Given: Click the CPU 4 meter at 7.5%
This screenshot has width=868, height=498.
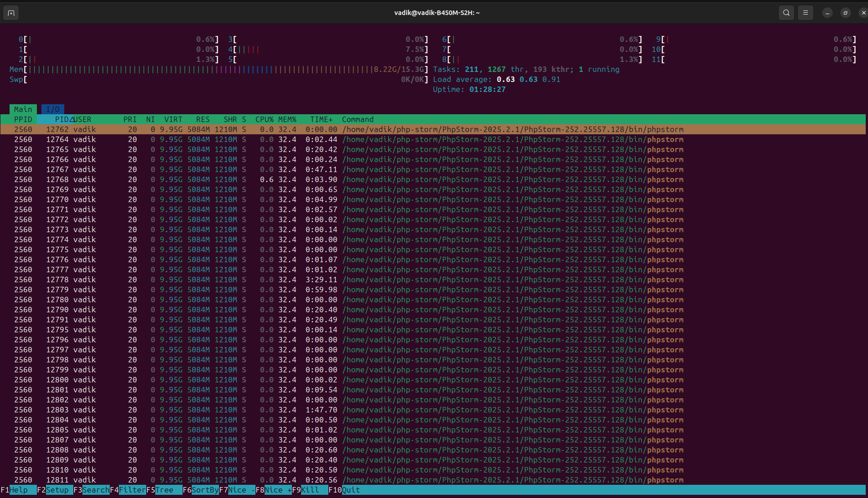Looking at the screenshot, I should click(328, 49).
